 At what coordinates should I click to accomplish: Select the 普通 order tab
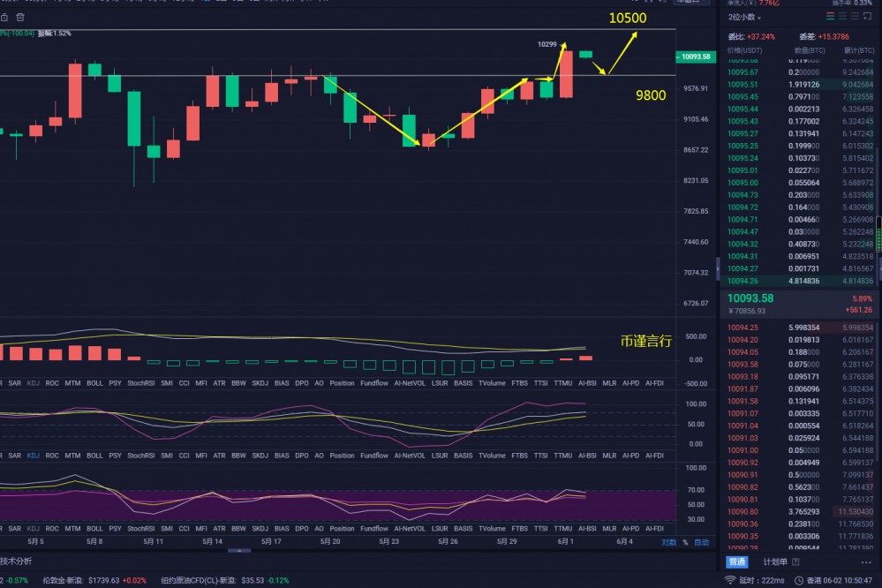[738, 560]
